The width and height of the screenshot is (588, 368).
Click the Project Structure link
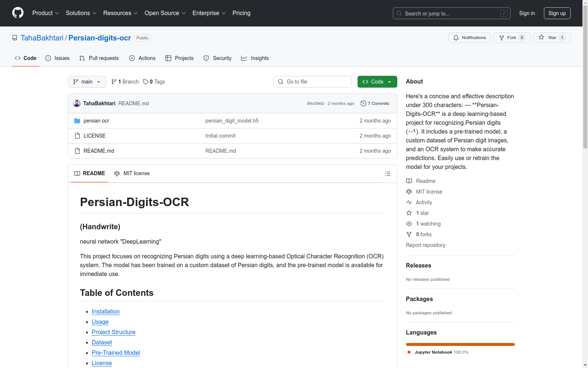pyautogui.click(x=114, y=332)
